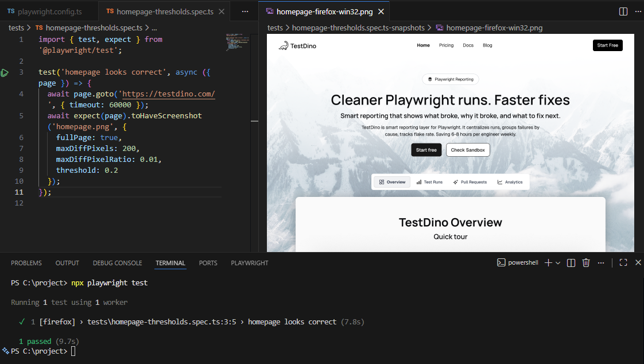Image resolution: width=644 pixels, height=364 pixels.
Task: Run the 'homepage looks correct' test via gutter icon
Action: pyautogui.click(x=5, y=72)
